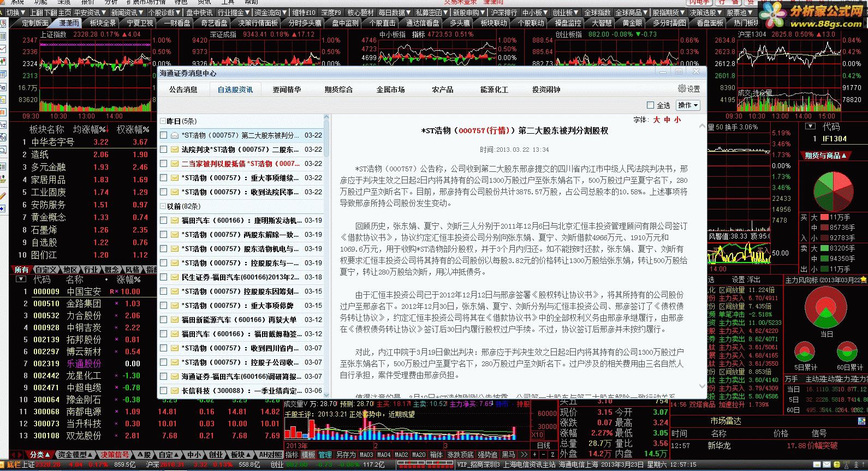
Task: Click envelope icon of 福田汽车 康明斯发动机 row
Action: (x=175, y=220)
